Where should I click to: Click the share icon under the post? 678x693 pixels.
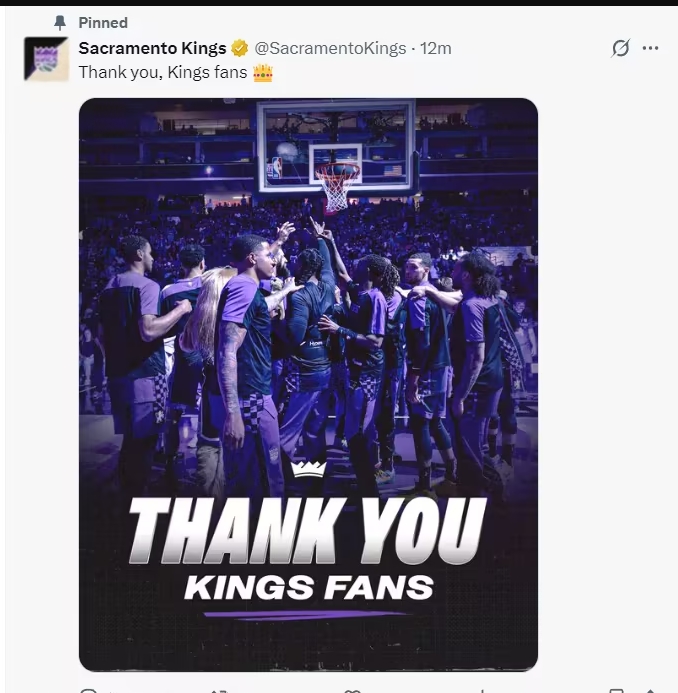pos(651,690)
